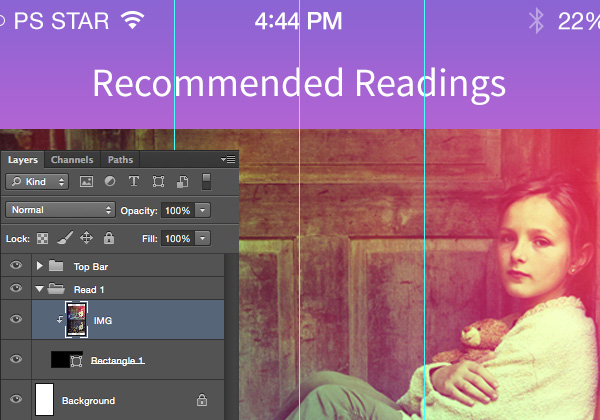Lock transparent pixels icon
600x420 pixels.
[42, 239]
